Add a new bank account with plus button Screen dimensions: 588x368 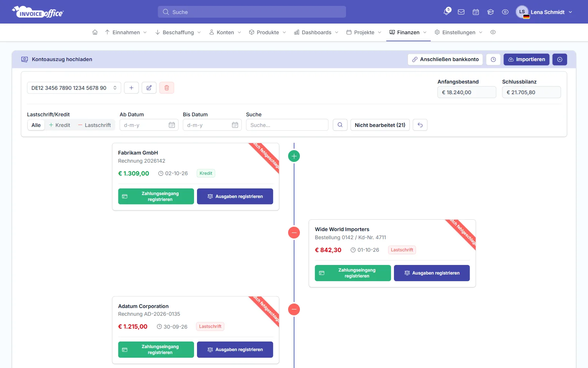click(x=131, y=88)
